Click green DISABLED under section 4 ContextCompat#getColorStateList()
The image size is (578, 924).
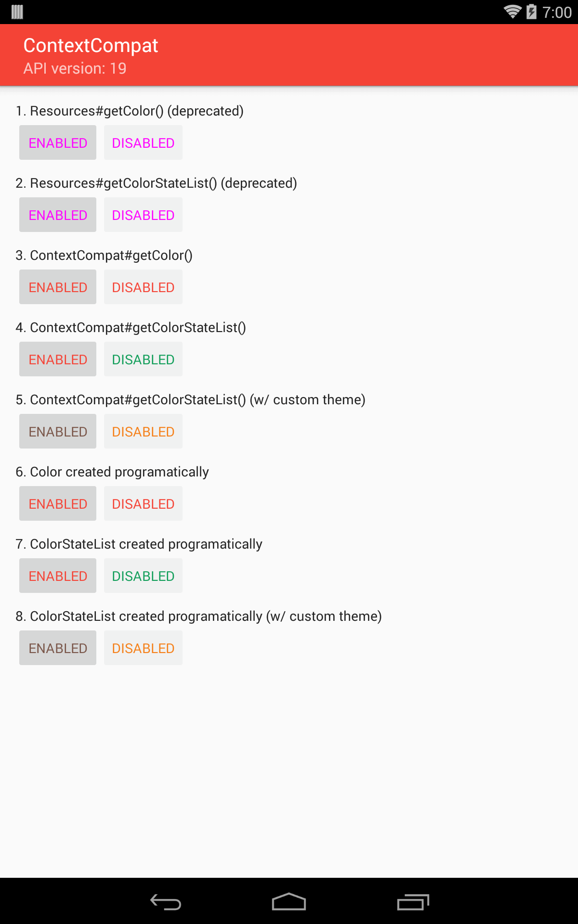point(143,359)
